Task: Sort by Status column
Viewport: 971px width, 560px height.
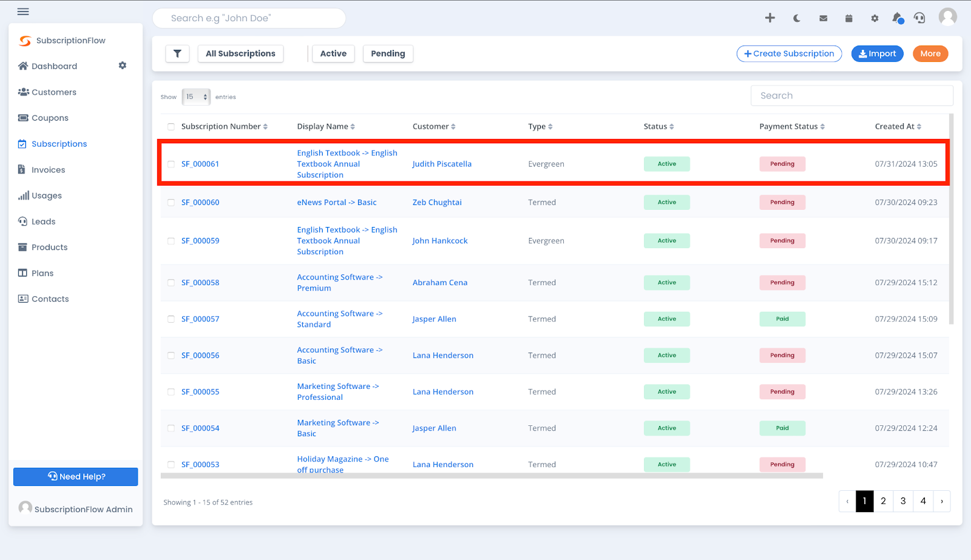Action: (x=658, y=126)
